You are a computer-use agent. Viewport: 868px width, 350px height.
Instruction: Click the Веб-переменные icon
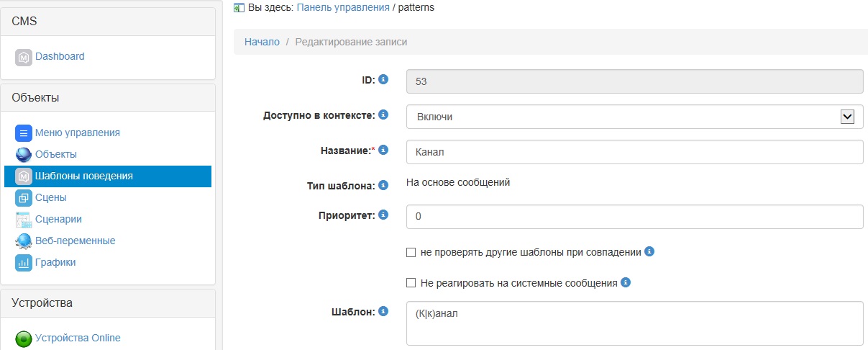click(x=24, y=241)
